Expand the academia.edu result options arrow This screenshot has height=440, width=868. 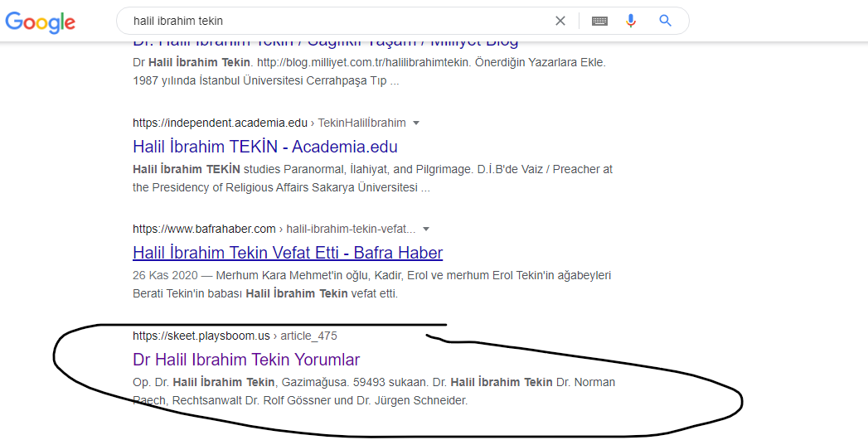click(x=416, y=123)
